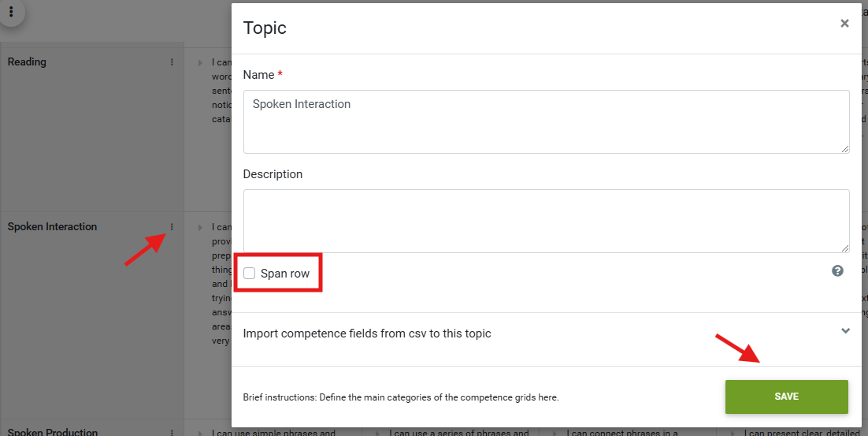Close the Topic dialog with X
Viewport: 868px width, 436px height.
844,24
